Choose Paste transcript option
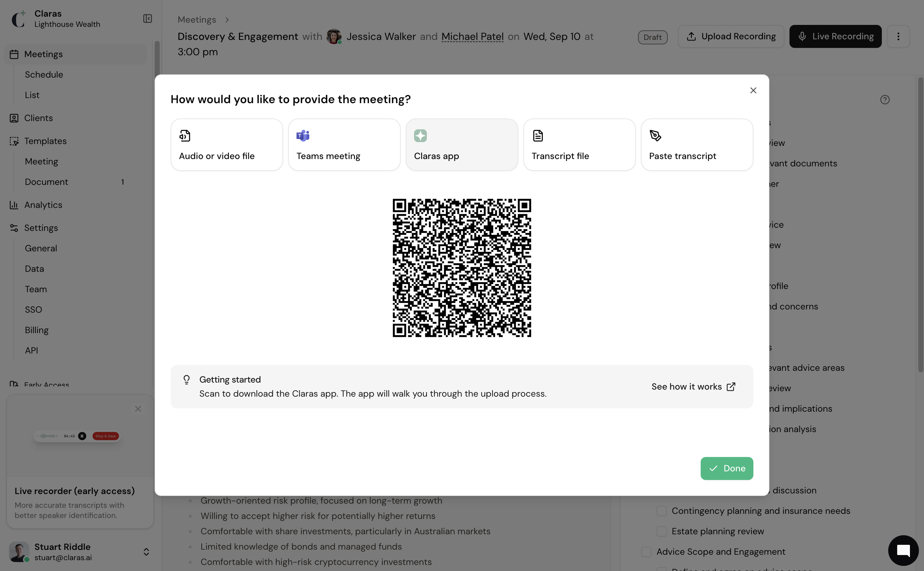The height and width of the screenshot is (571, 924). (697, 145)
